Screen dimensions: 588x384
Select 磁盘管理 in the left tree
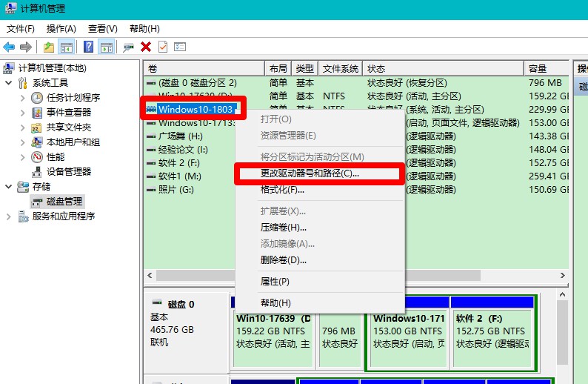(64, 202)
